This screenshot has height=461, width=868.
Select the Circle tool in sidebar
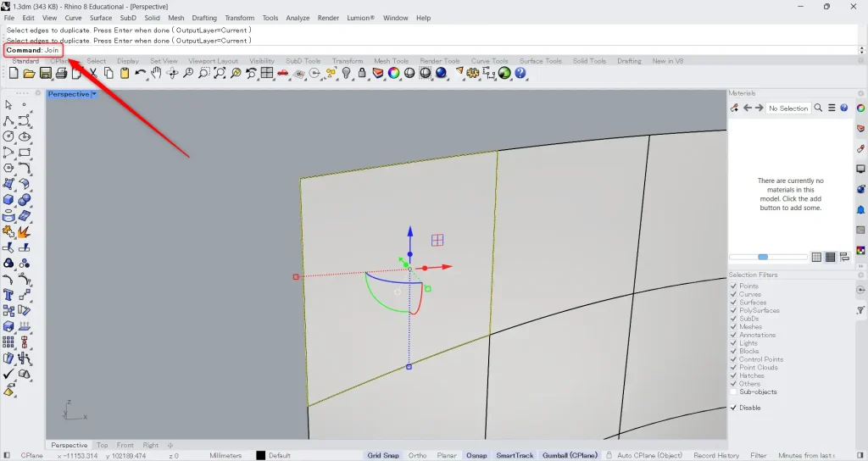click(x=8, y=136)
